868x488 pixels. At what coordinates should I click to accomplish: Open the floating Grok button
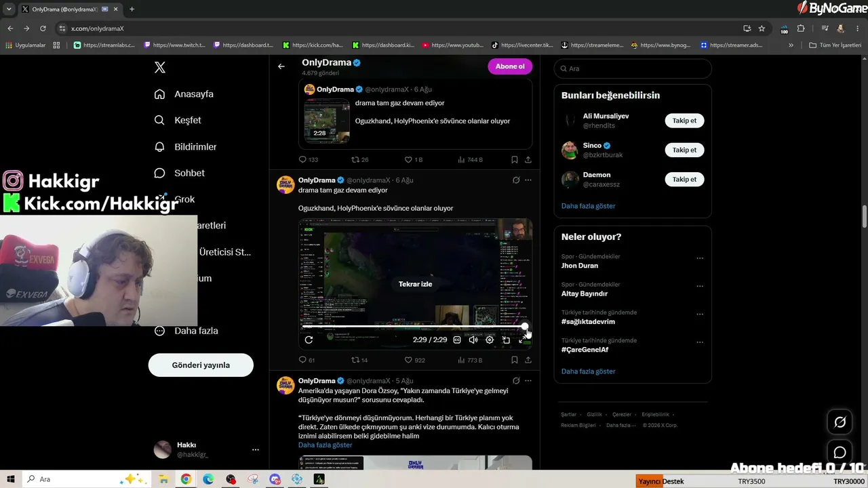(x=840, y=422)
